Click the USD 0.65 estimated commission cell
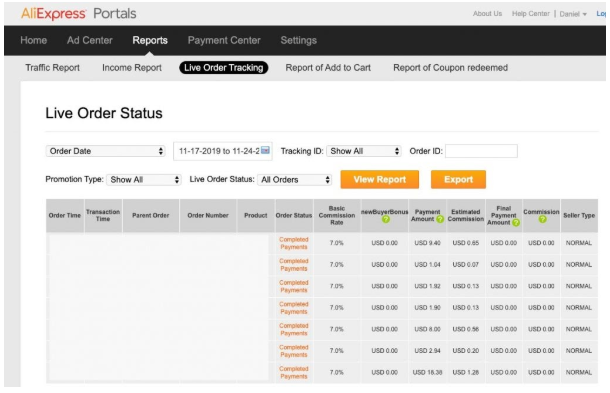 [x=466, y=243]
